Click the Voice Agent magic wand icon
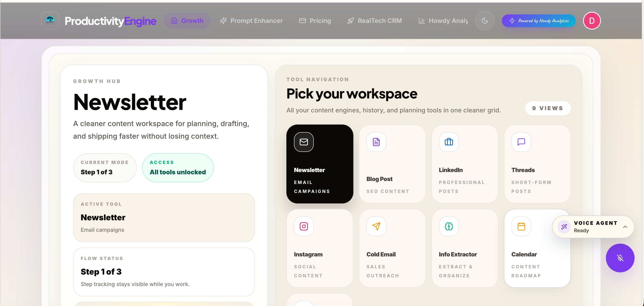 click(x=564, y=227)
